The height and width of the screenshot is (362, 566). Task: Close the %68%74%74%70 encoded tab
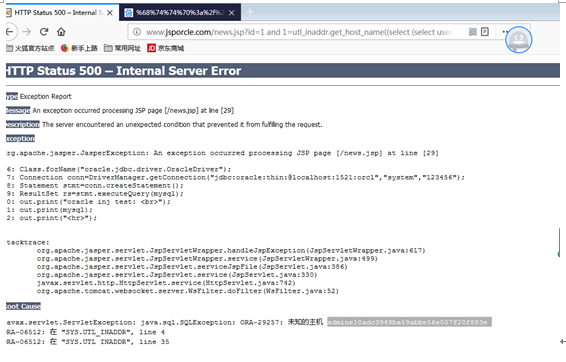232,13
